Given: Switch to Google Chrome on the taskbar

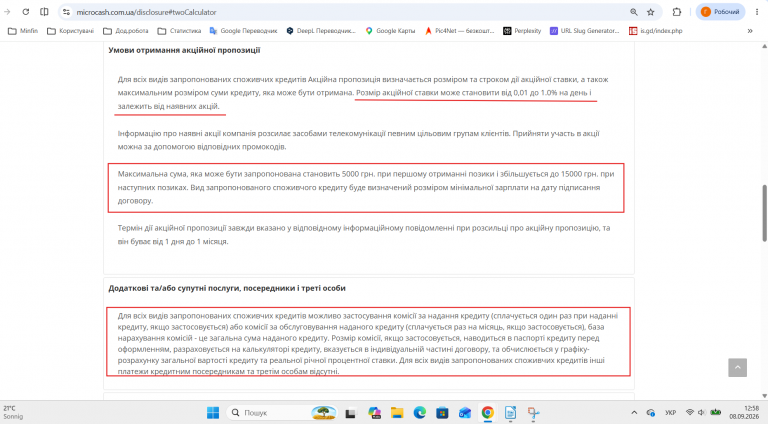Looking at the screenshot, I should point(488,413).
